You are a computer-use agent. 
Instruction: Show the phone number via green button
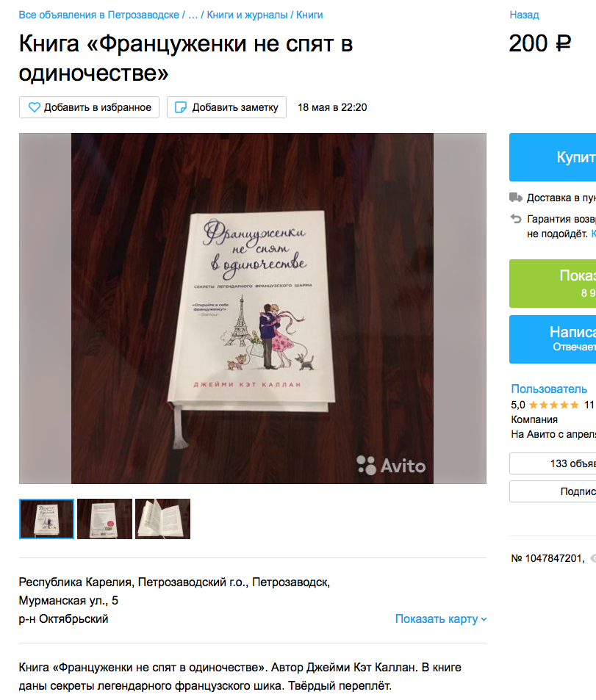point(553,284)
